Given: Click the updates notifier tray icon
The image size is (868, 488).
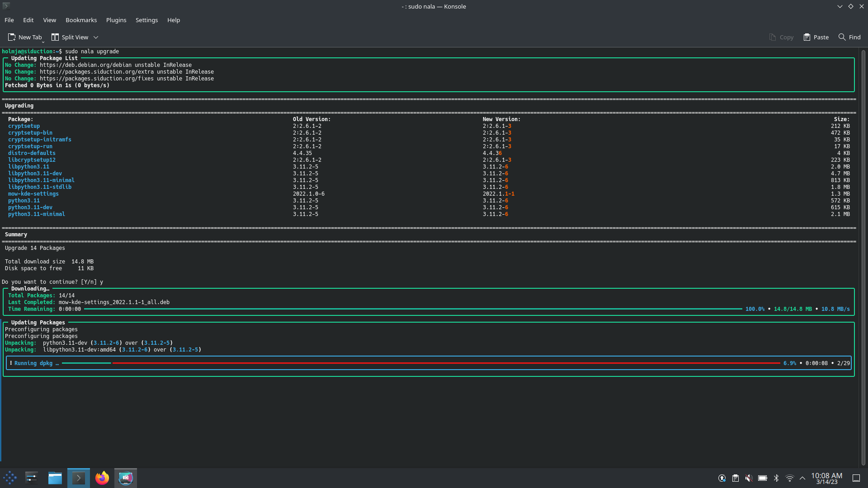Looking at the screenshot, I should (722, 478).
